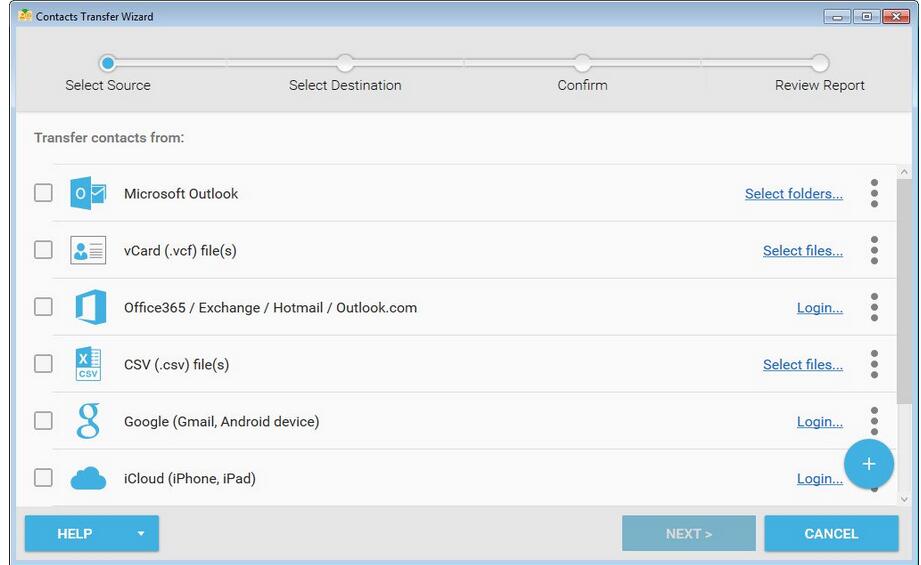Open more options for vCard files row
The image size is (921, 565).
click(874, 250)
